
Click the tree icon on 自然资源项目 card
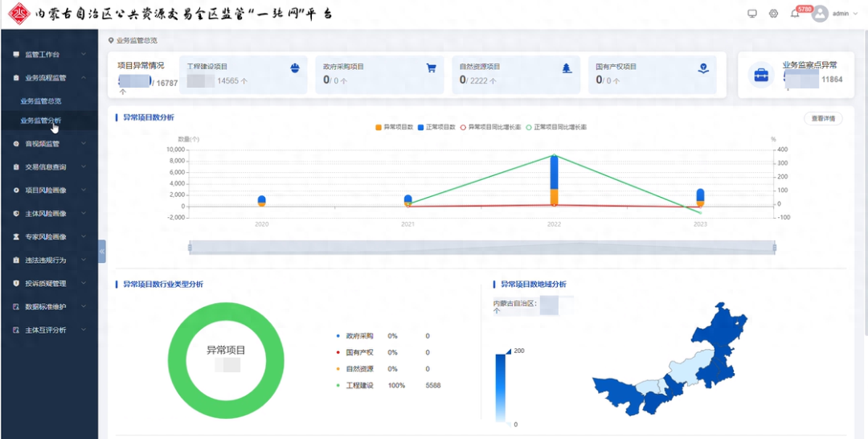click(567, 68)
